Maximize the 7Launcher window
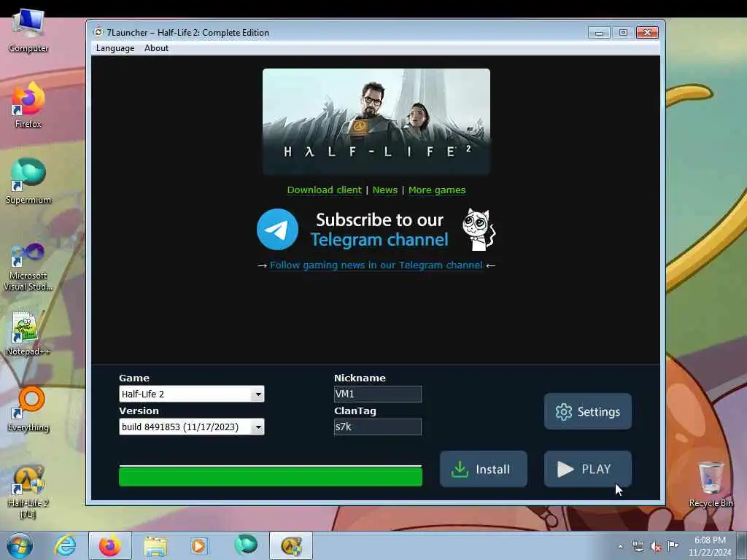This screenshot has height=560, width=747. pos(623,32)
